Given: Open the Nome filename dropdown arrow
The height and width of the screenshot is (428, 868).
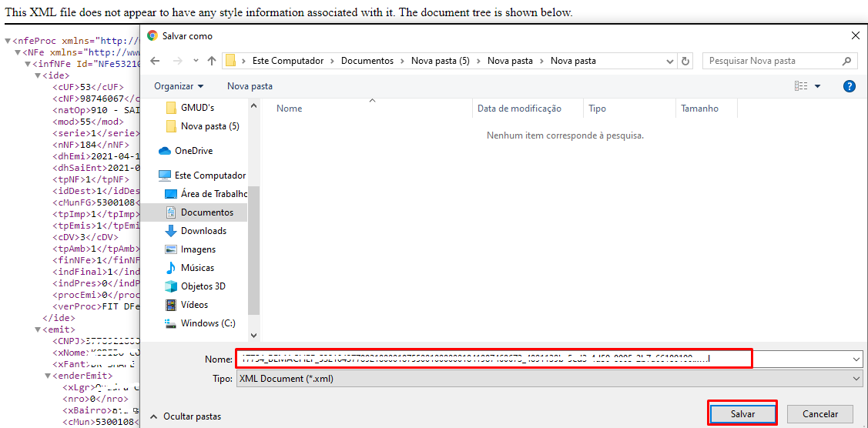Looking at the screenshot, I should (x=857, y=359).
